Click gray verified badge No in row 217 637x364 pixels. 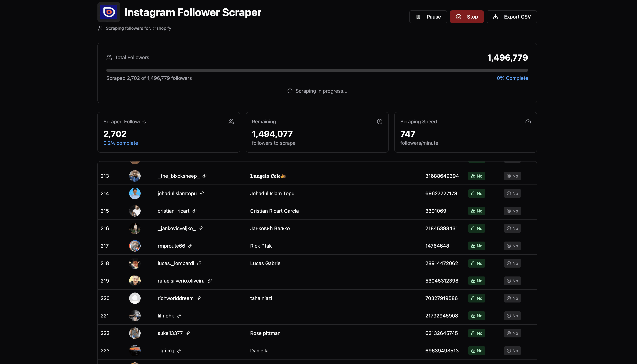click(x=512, y=246)
